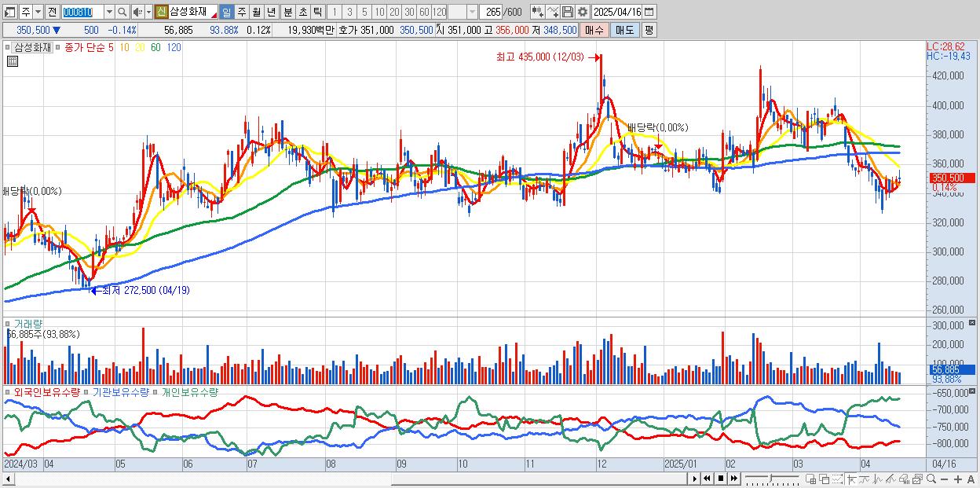Select the 분 (minute) period toggle
Image resolution: width=980 pixels, height=488 pixels.
pos(287,12)
